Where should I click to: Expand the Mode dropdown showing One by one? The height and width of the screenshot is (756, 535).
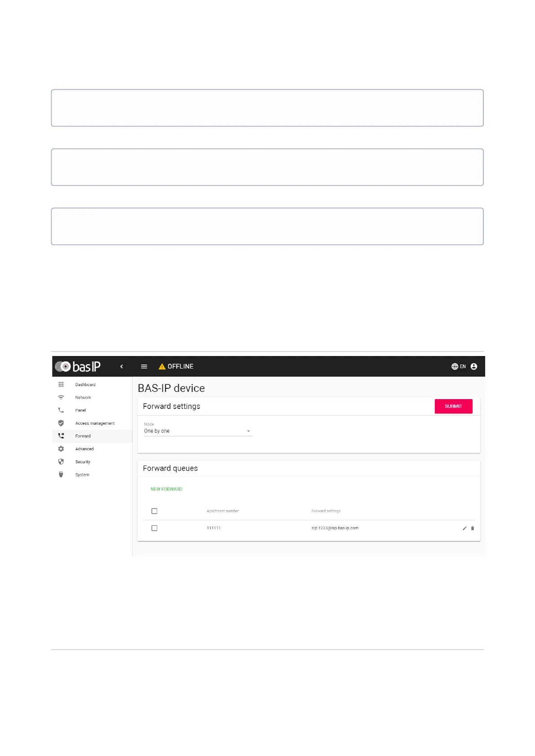197,431
